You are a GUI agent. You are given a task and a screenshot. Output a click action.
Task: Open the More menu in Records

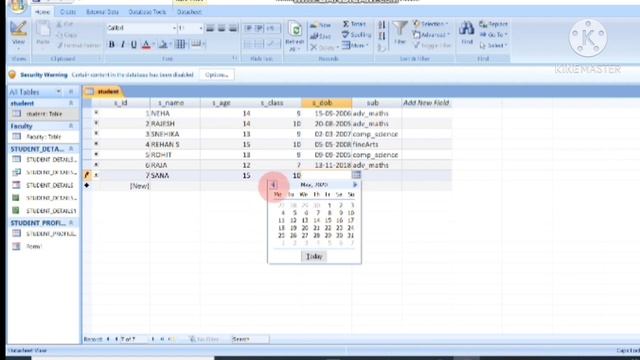click(355, 45)
